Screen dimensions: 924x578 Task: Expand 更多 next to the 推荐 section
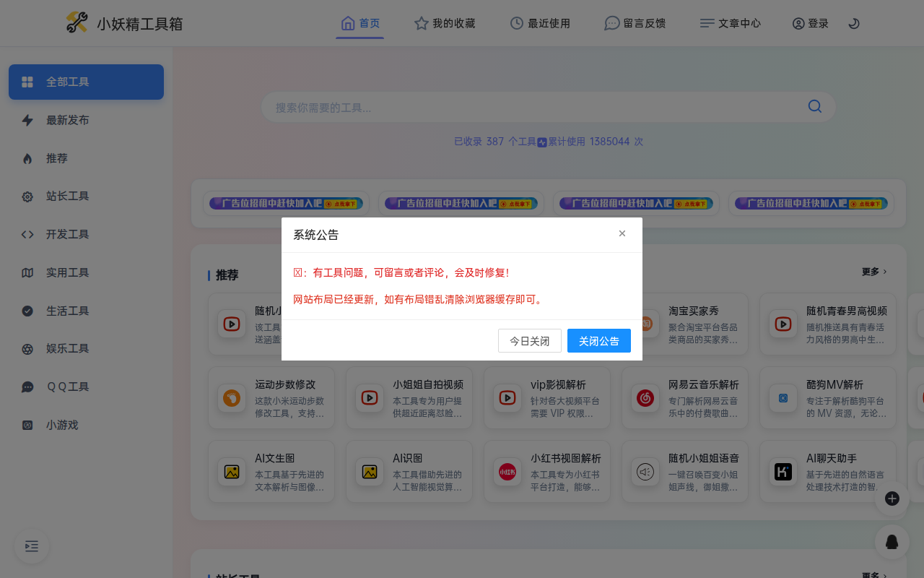point(873,272)
